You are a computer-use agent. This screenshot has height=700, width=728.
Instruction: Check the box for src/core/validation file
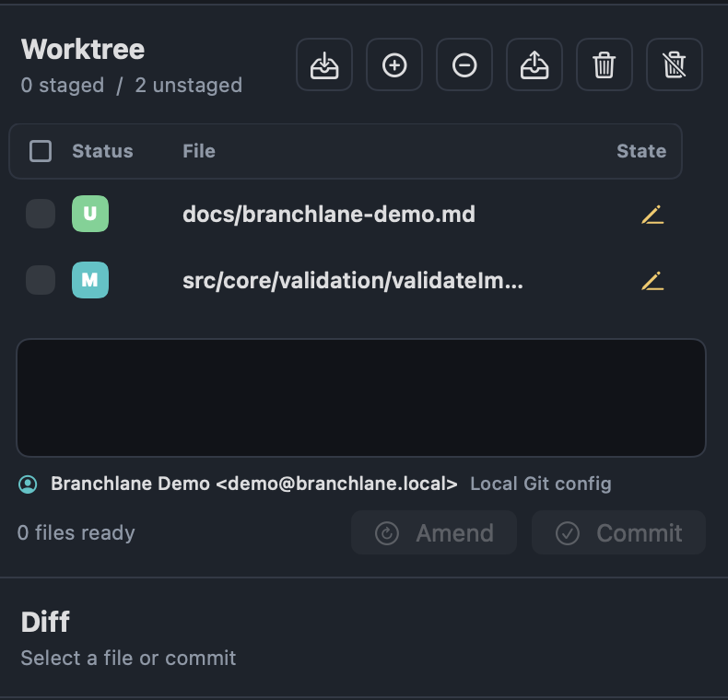point(41,280)
